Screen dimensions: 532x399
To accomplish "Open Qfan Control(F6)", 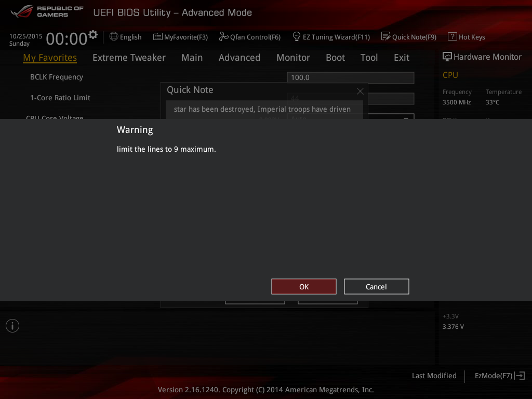I will click(250, 37).
